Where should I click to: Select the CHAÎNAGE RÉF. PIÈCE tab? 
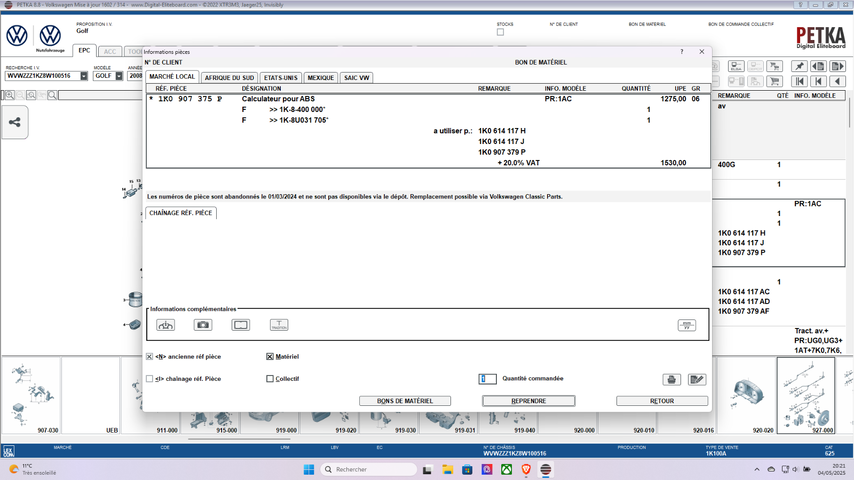[x=181, y=213]
